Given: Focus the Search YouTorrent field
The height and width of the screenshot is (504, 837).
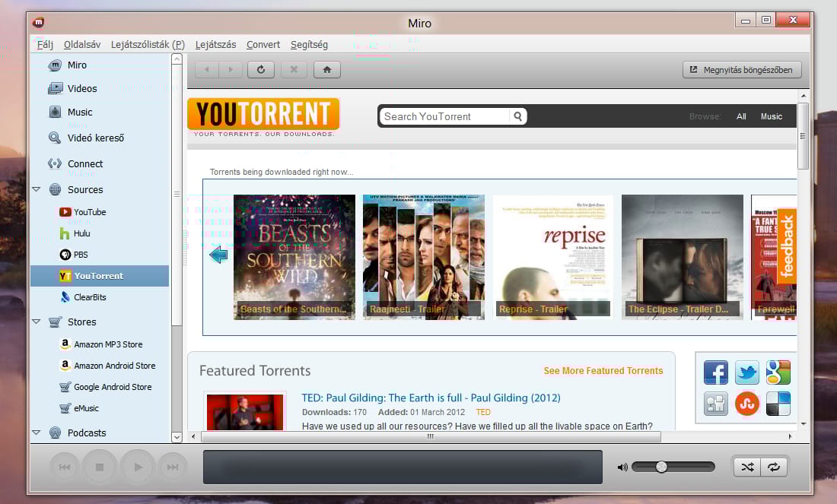Looking at the screenshot, I should click(x=444, y=116).
